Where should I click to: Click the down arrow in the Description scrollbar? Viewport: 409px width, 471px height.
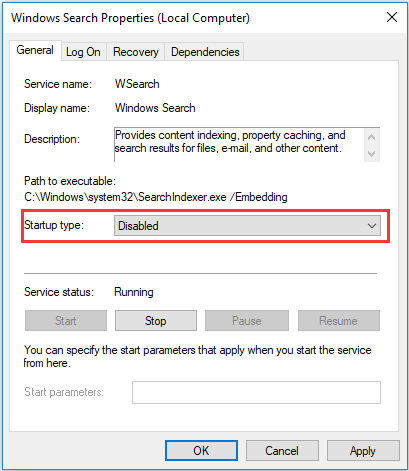click(371, 154)
